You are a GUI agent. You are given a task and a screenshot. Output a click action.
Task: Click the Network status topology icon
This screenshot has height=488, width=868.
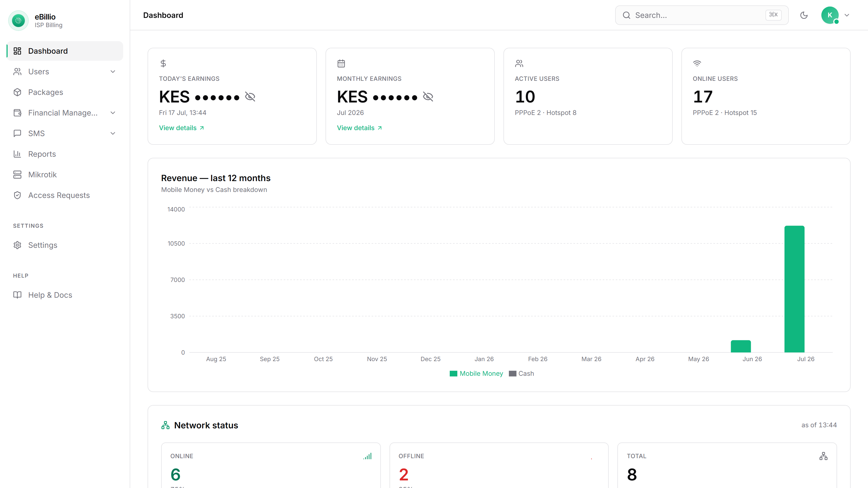(165, 425)
